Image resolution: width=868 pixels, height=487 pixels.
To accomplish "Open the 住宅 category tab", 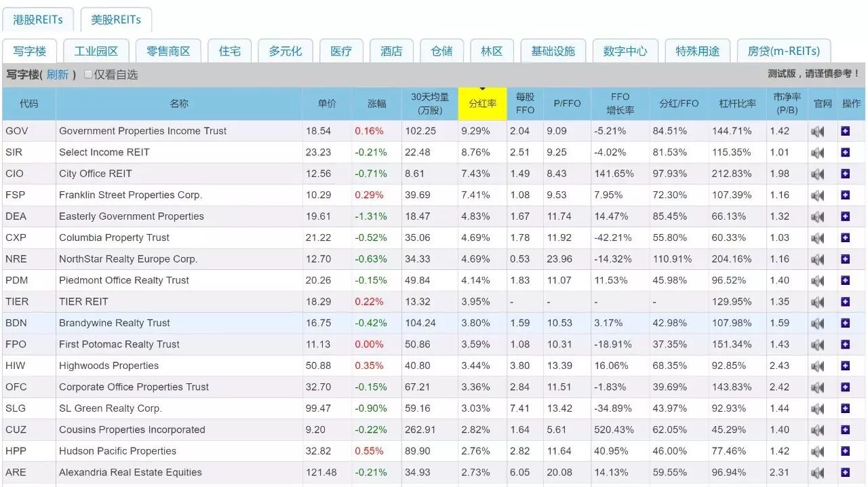I will coord(230,51).
